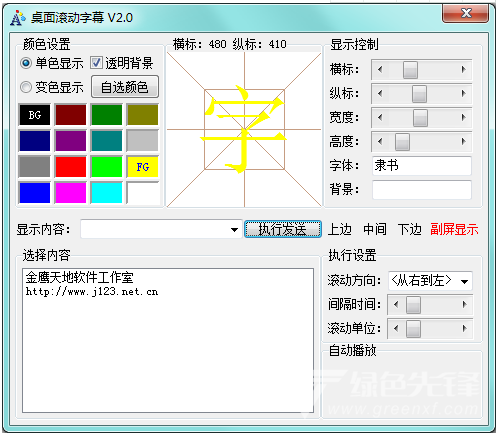
Task: Click the app logo icon in title bar
Action: (17, 18)
